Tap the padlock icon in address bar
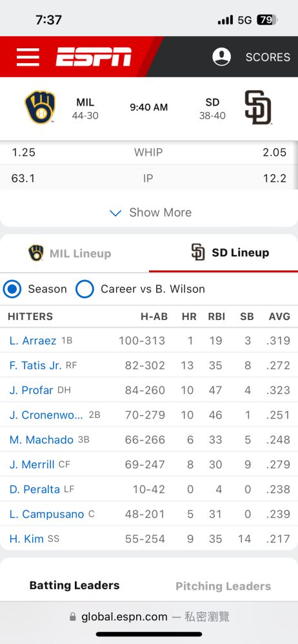This screenshot has width=298, height=644. click(x=73, y=617)
